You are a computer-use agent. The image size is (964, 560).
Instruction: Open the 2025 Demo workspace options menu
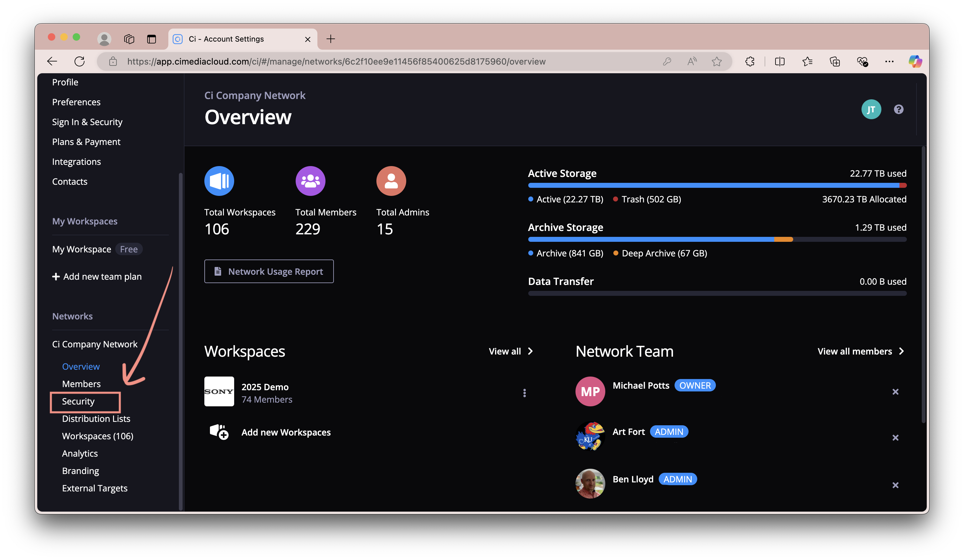(x=525, y=393)
